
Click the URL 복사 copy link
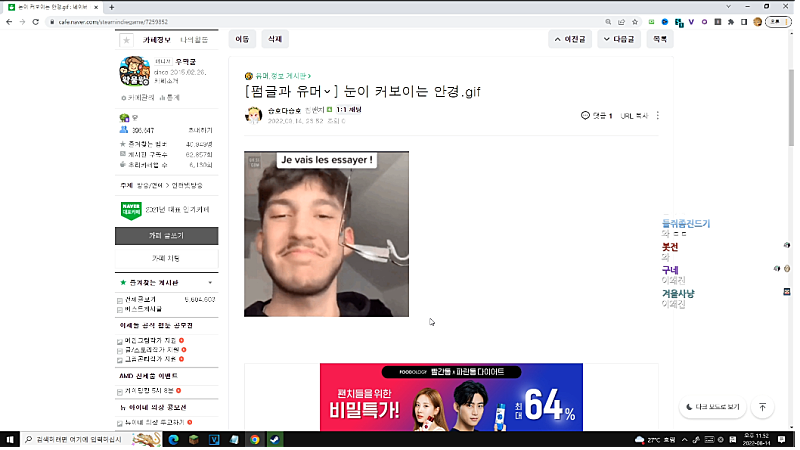[634, 115]
